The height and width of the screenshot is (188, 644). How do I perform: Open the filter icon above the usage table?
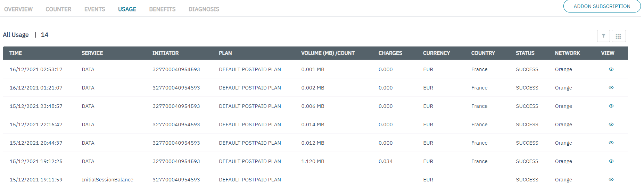pos(603,36)
